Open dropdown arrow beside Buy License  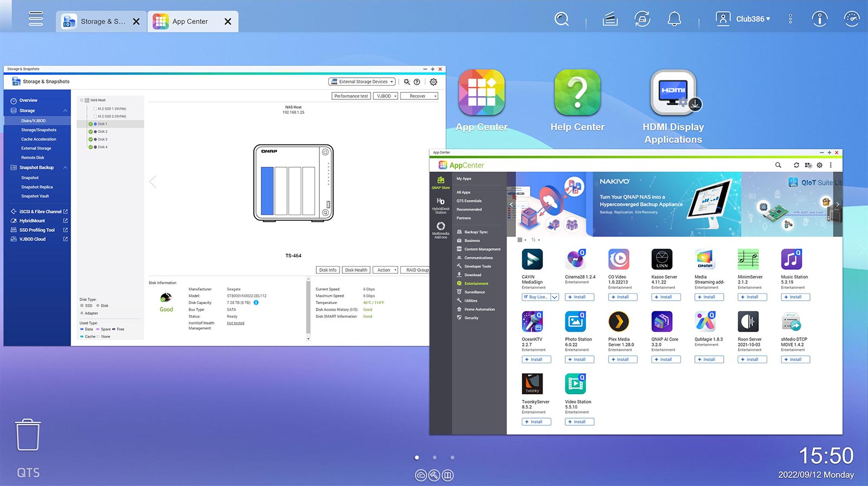coord(554,297)
